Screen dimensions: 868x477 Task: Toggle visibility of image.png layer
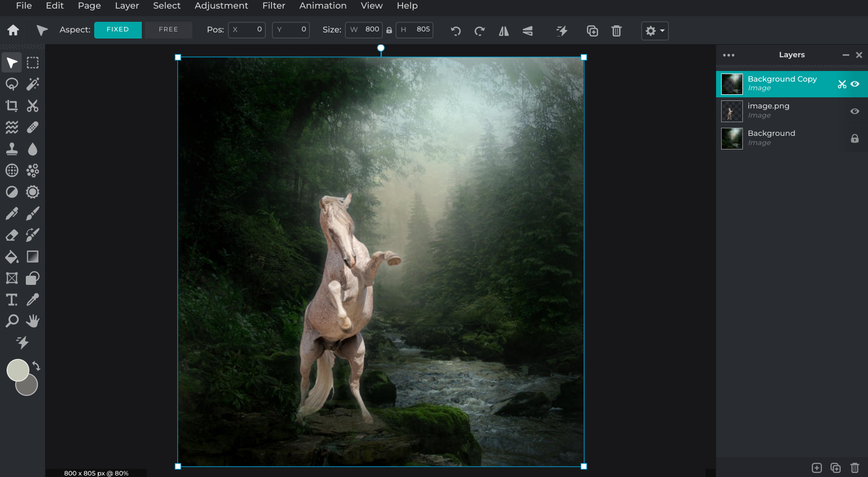point(855,112)
